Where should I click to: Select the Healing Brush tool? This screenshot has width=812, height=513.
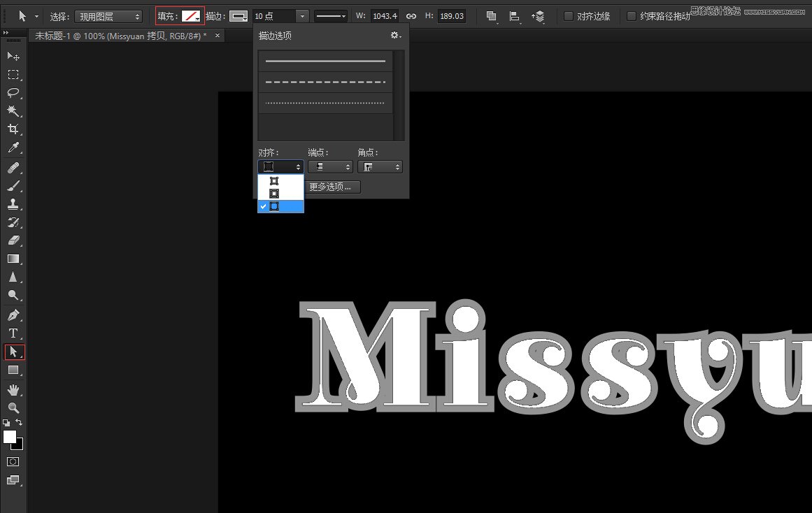coord(13,168)
